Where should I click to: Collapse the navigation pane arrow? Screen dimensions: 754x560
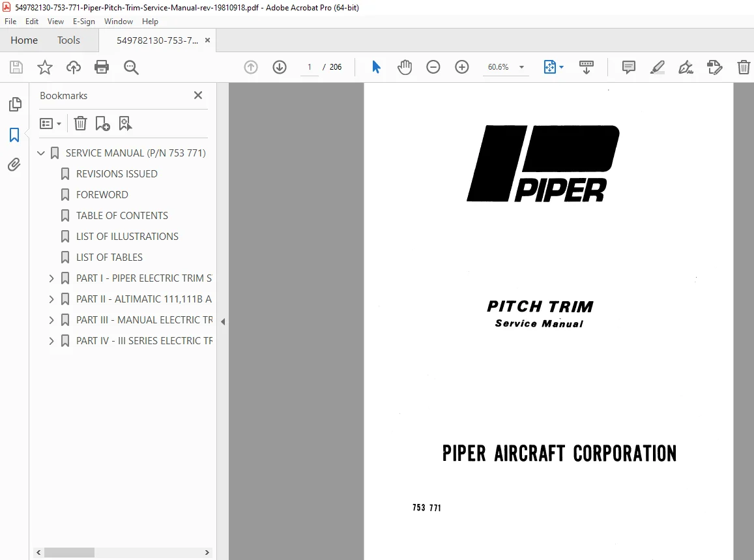coord(223,321)
